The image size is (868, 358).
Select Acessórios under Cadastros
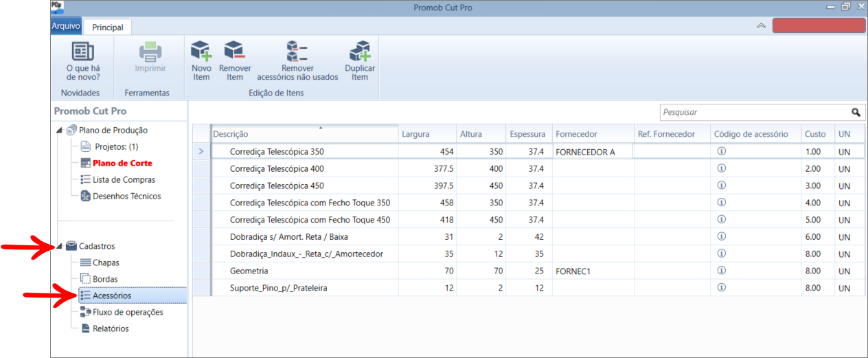(x=112, y=295)
